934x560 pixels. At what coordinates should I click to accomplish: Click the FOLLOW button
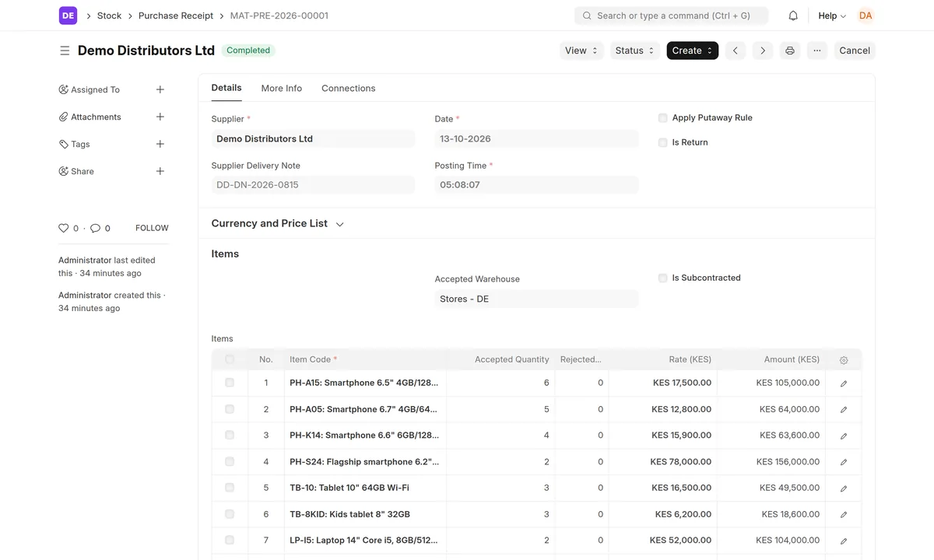point(152,228)
